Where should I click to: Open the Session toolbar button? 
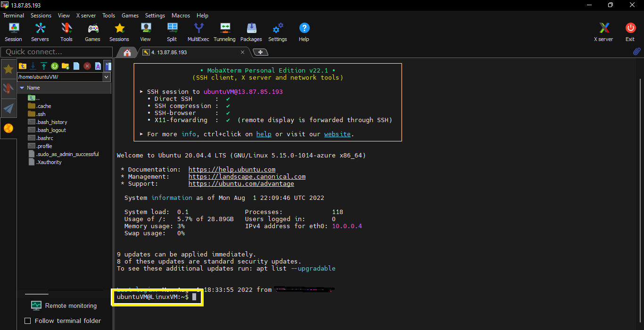pos(13,32)
